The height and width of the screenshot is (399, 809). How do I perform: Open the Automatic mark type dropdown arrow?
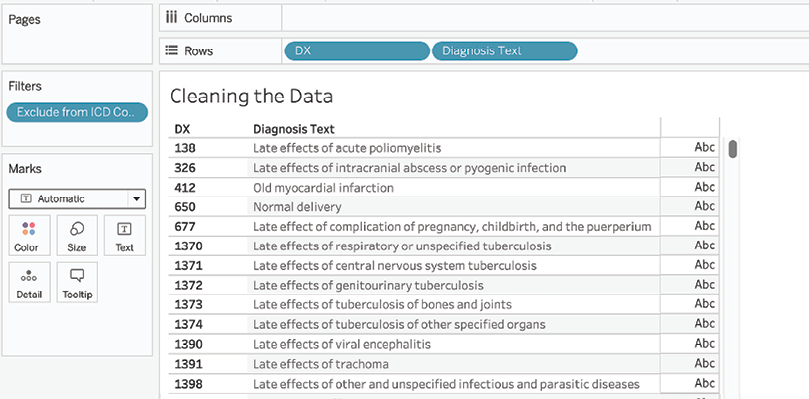tap(136, 199)
